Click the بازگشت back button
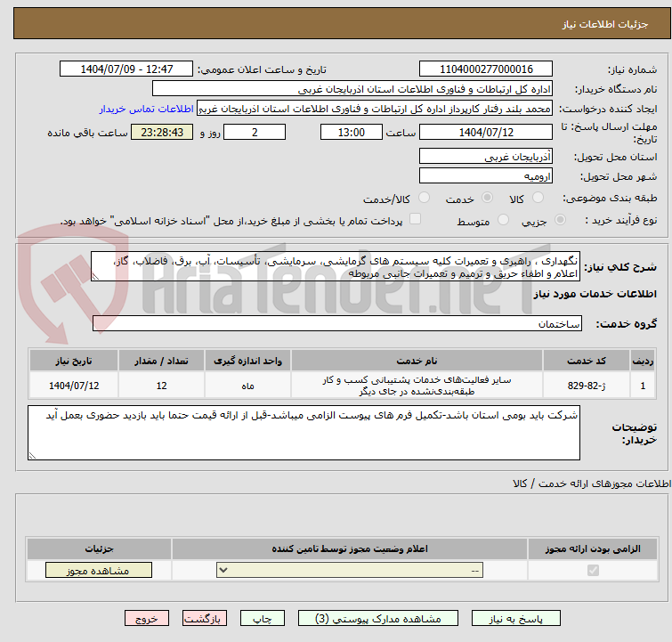The width and height of the screenshot is (672, 642). click(x=205, y=619)
